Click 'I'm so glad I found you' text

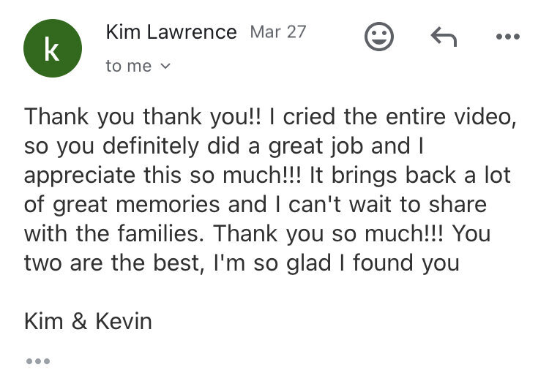click(336, 263)
